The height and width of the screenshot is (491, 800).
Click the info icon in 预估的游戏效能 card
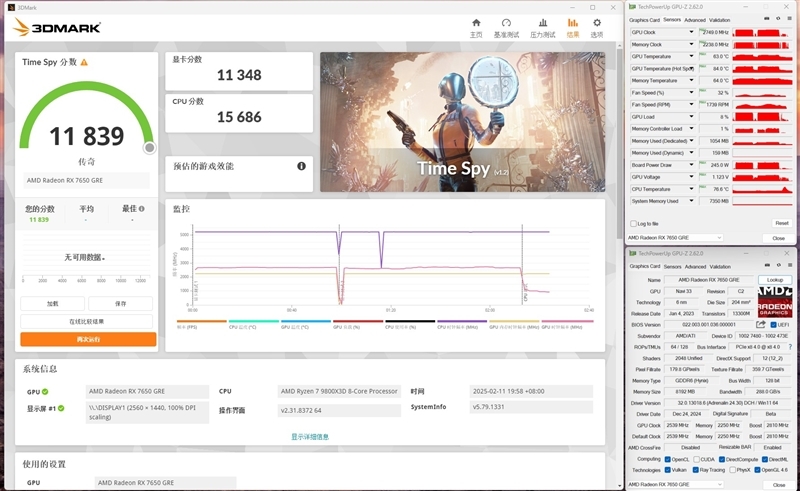pyautogui.click(x=302, y=166)
